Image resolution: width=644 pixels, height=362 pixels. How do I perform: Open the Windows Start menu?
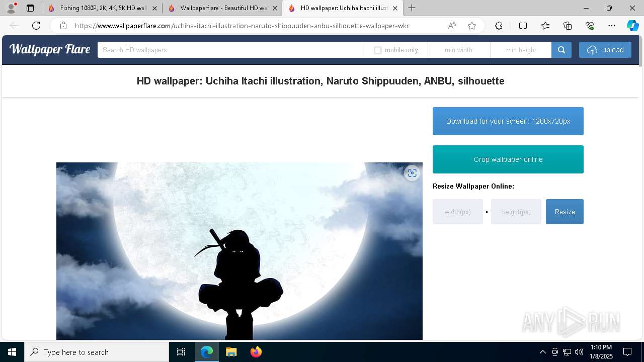(12, 352)
